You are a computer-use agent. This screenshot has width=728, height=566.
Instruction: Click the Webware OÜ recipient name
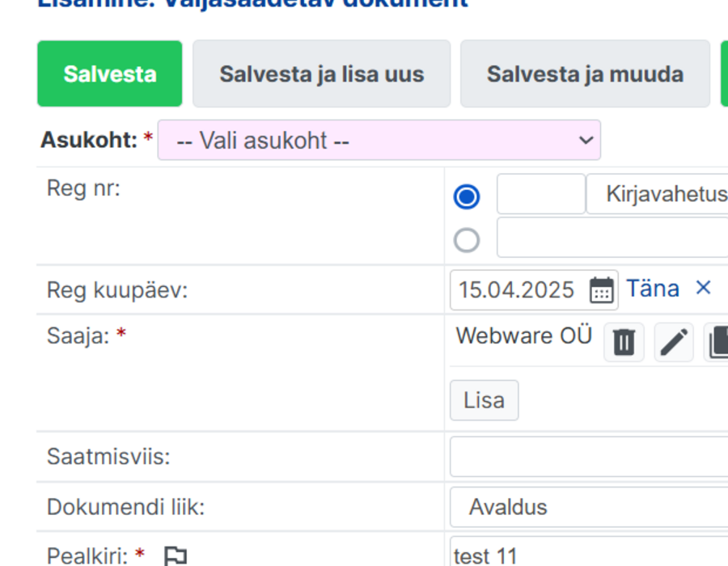click(x=523, y=336)
